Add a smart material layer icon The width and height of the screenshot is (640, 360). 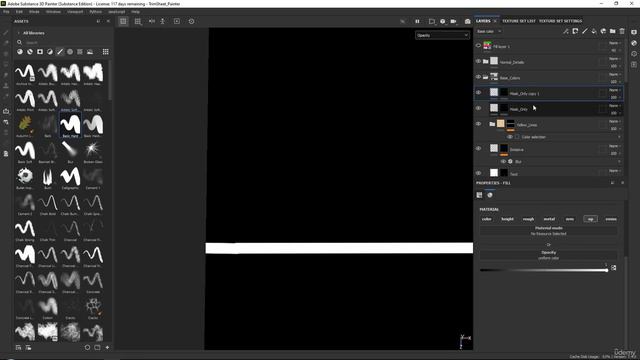(603, 31)
